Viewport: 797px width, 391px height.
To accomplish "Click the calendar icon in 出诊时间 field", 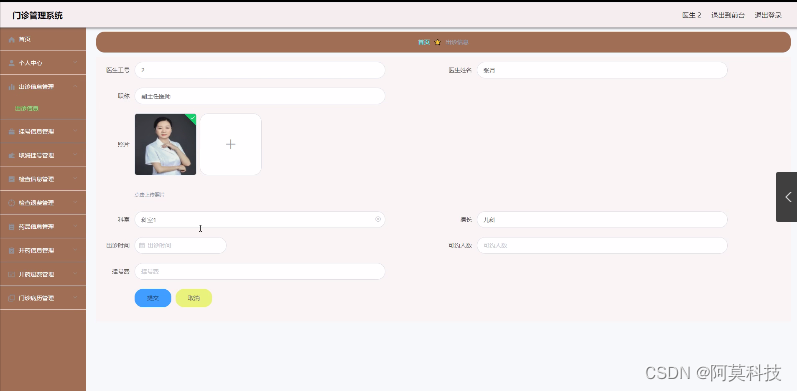I will click(142, 246).
